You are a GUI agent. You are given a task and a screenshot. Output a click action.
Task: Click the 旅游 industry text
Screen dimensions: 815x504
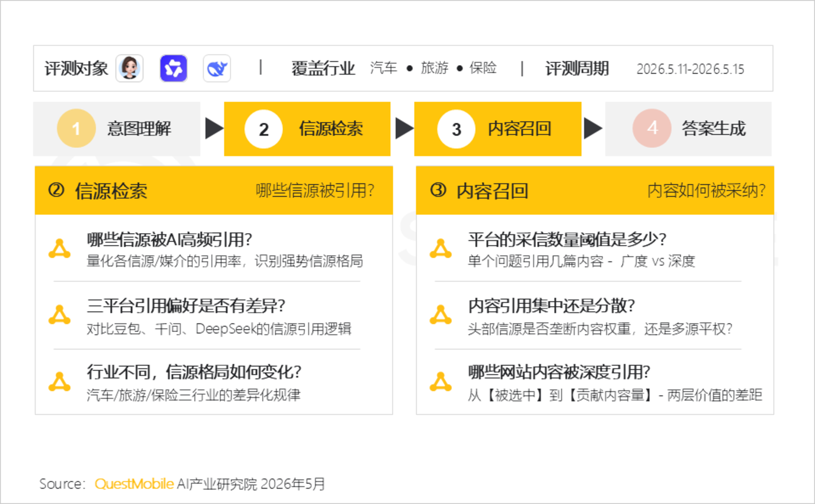pyautogui.click(x=435, y=68)
